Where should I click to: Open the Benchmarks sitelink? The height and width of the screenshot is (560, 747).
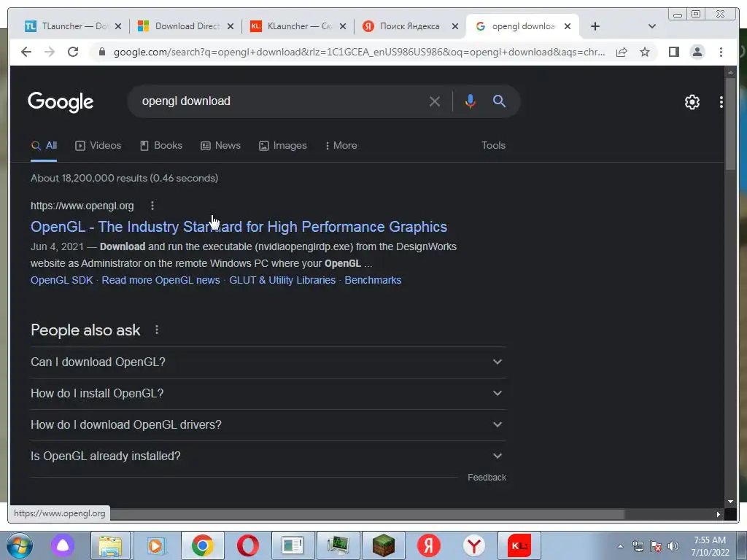pyautogui.click(x=373, y=280)
